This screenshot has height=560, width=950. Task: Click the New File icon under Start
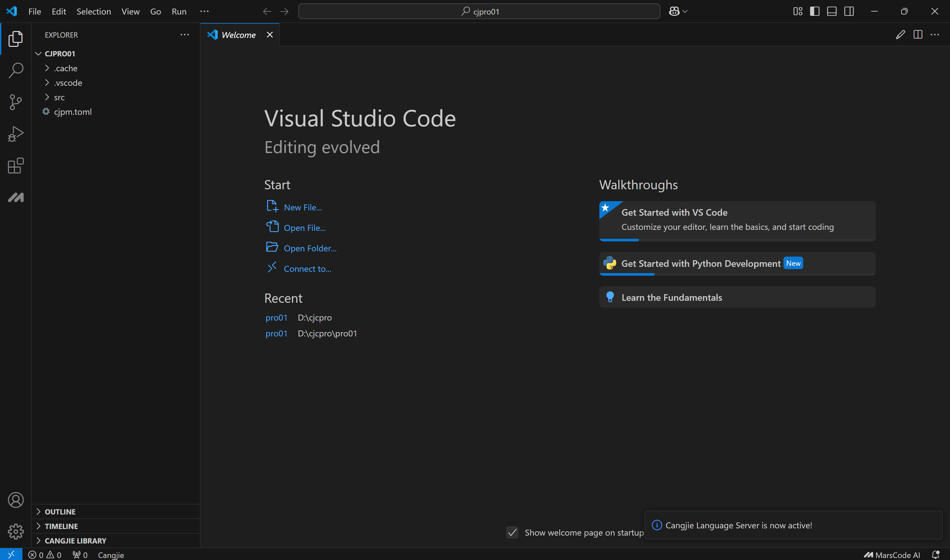coord(272,206)
